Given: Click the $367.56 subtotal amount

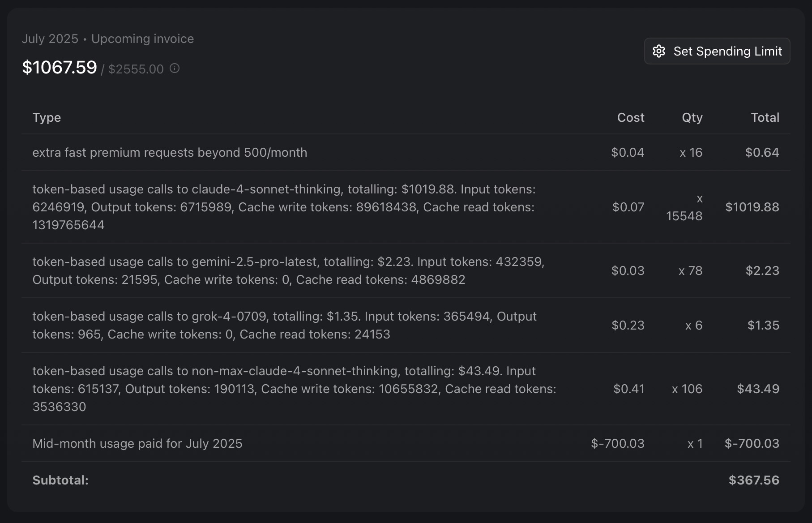Looking at the screenshot, I should pyautogui.click(x=753, y=480).
